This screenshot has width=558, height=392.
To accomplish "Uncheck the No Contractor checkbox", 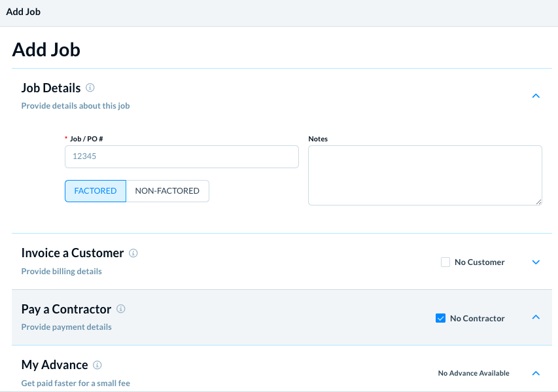I will click(440, 318).
